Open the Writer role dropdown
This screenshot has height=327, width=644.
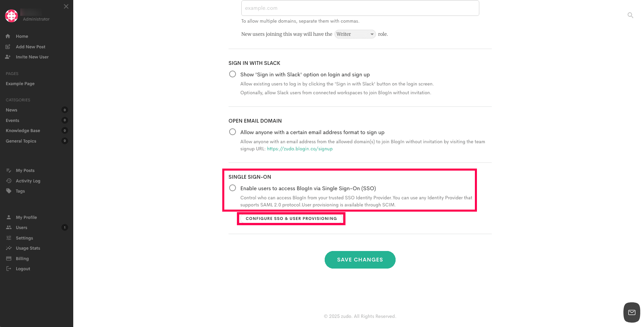click(x=355, y=34)
